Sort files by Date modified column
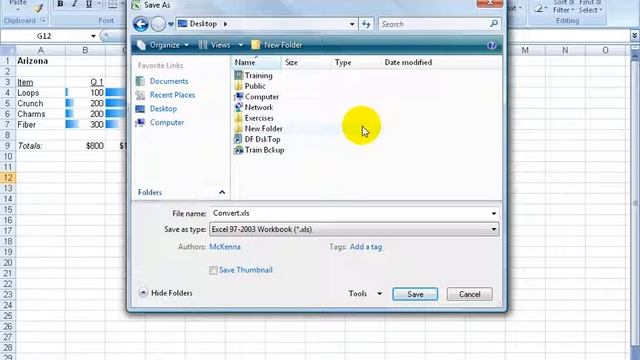 click(408, 62)
